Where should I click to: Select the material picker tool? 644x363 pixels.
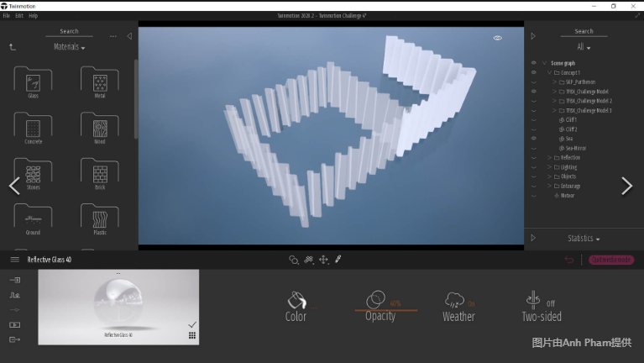point(293,260)
